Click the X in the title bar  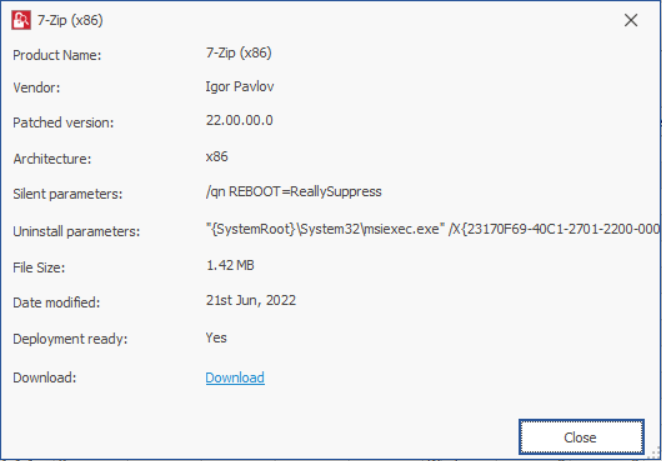(631, 20)
